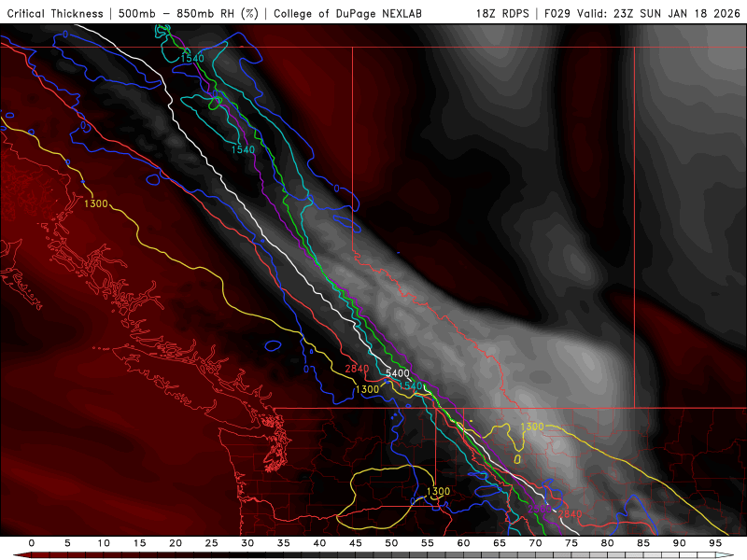Click the color scale value '90'
The height and width of the screenshot is (560, 747).
coord(679,543)
